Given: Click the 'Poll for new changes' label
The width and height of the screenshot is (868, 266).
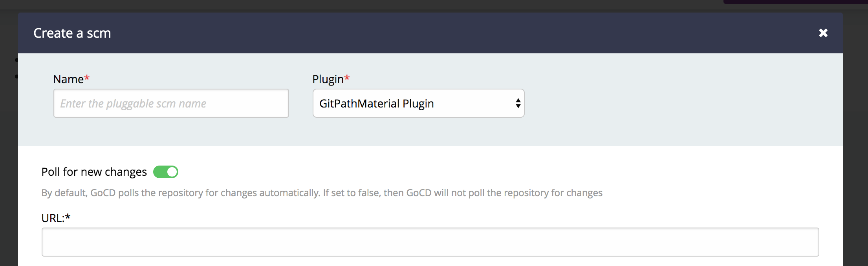Looking at the screenshot, I should [94, 172].
